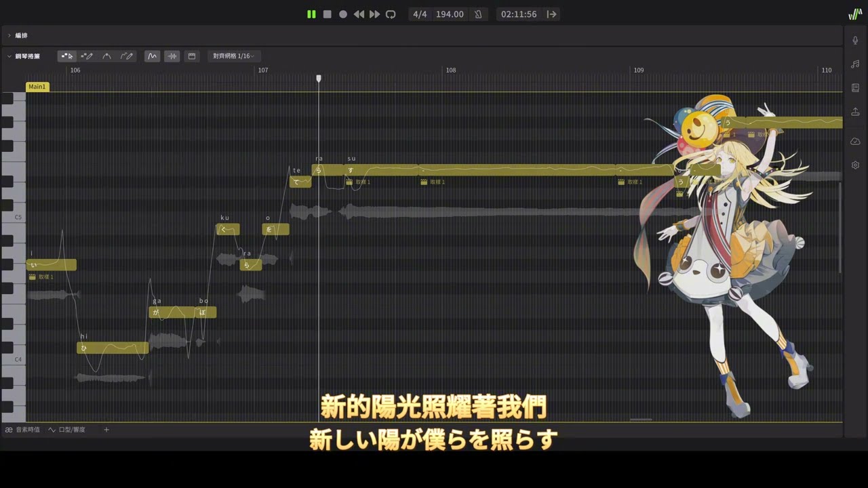The width and height of the screenshot is (868, 488).
Task: Click the 4/4 time signature field
Action: pos(420,14)
